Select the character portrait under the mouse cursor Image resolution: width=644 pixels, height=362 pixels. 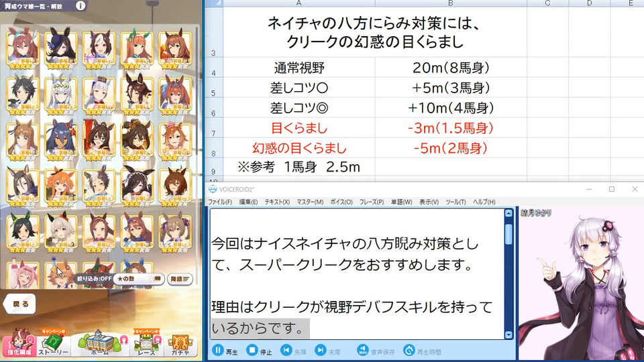pos(61,274)
